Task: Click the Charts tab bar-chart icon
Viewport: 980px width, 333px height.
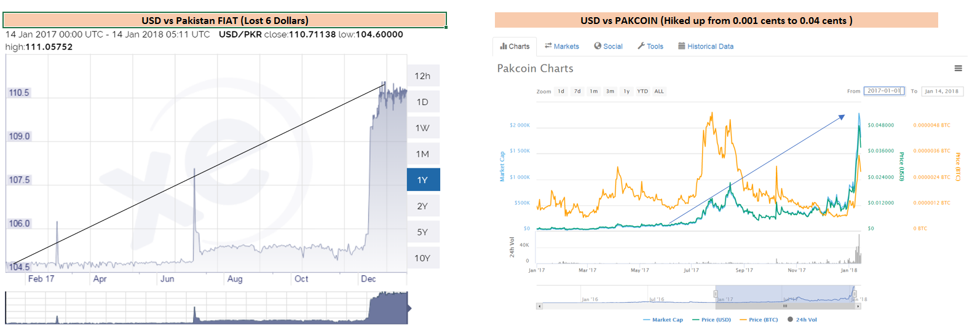Action: point(504,46)
